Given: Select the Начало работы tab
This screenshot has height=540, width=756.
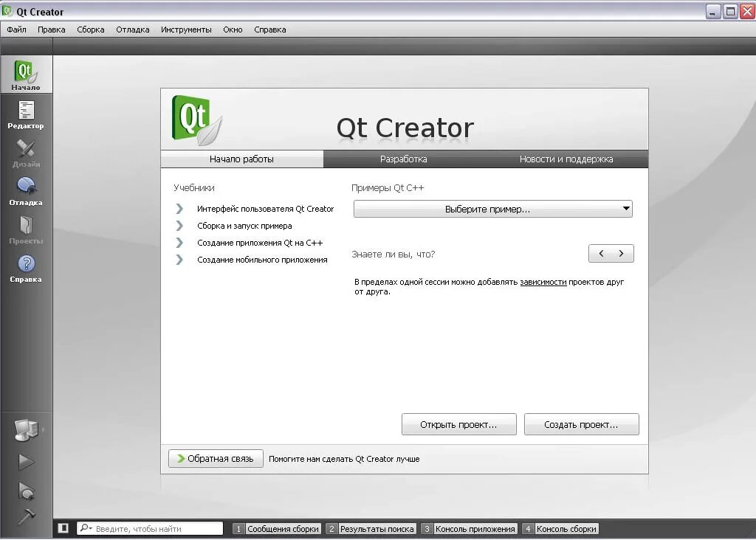Looking at the screenshot, I should (241, 159).
